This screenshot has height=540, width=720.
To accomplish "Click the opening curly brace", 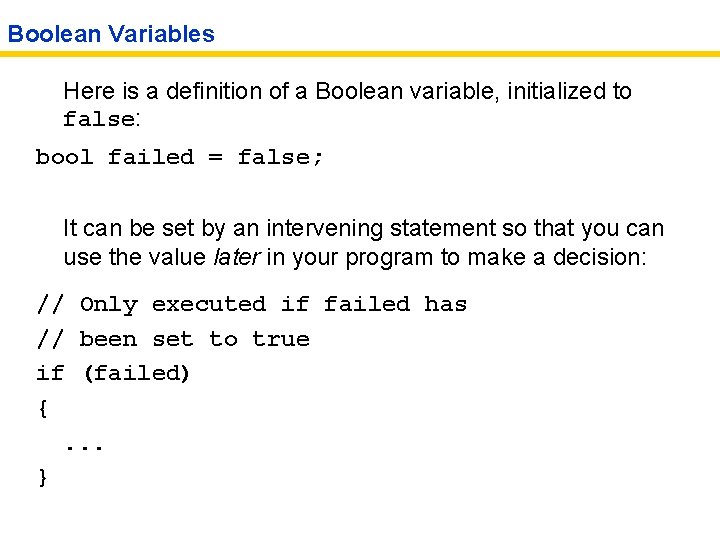I will 42,408.
